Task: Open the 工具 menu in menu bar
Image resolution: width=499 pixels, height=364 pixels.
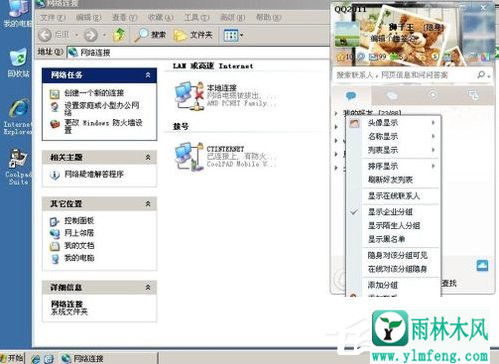Action: (x=197, y=17)
